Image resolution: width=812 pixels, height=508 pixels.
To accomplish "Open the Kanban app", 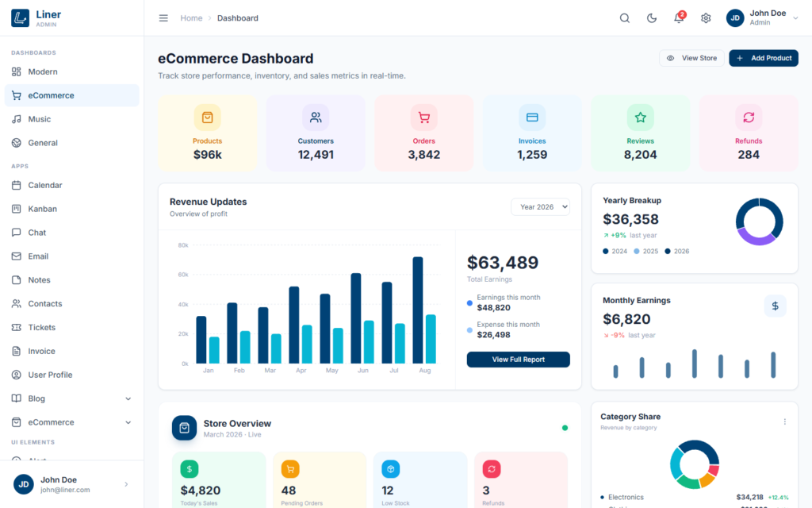I will [x=72, y=209].
